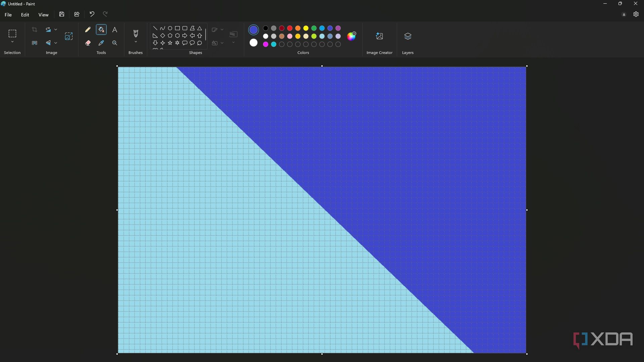Image resolution: width=644 pixels, height=362 pixels.
Task: Click the Save icon
Action: pos(62,14)
